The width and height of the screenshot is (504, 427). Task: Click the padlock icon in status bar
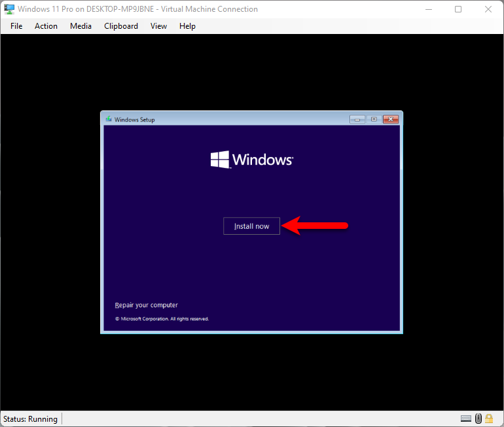[x=489, y=418]
